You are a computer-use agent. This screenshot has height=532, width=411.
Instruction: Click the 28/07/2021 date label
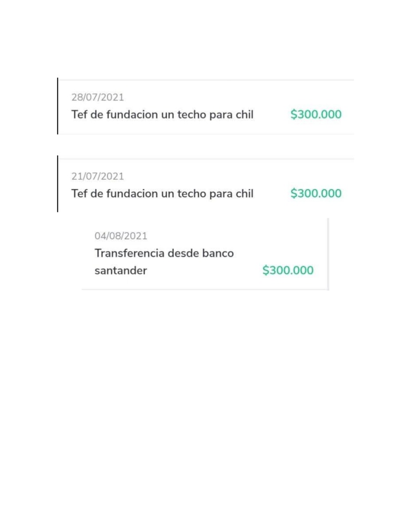98,97
